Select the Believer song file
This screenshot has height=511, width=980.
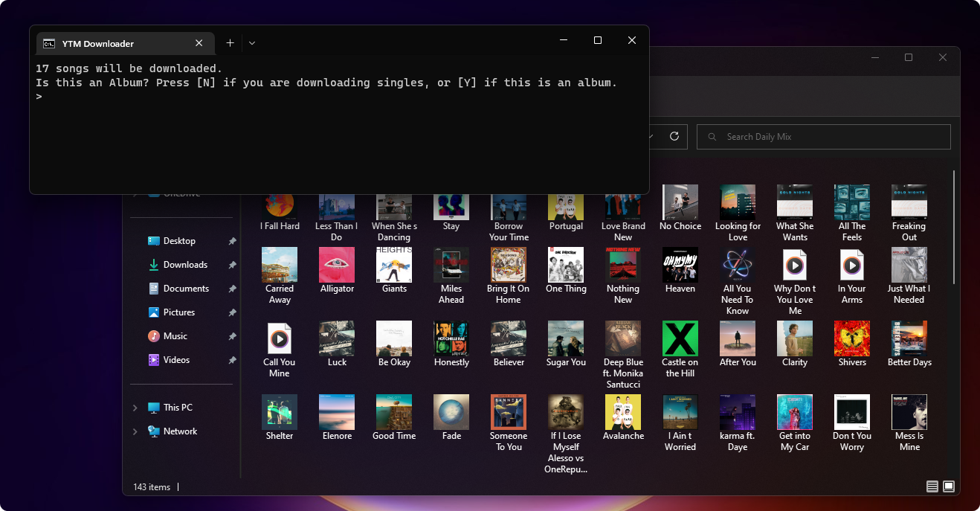tap(509, 344)
